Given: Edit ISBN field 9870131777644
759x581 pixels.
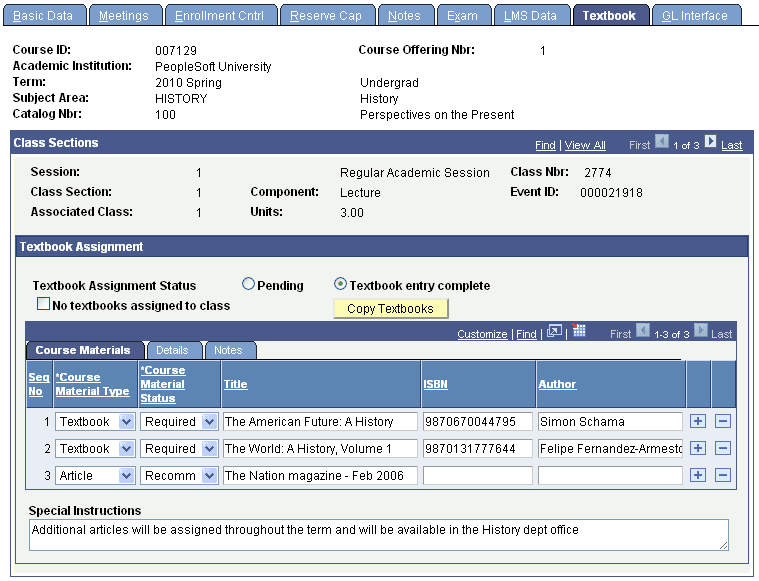Looking at the screenshot, I should point(478,449).
